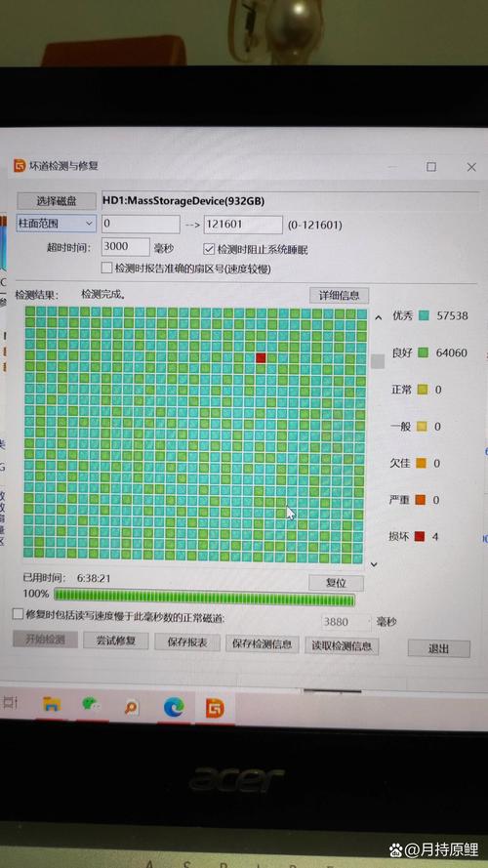Click the scroll-down arrow beside the grid

pos(374,564)
